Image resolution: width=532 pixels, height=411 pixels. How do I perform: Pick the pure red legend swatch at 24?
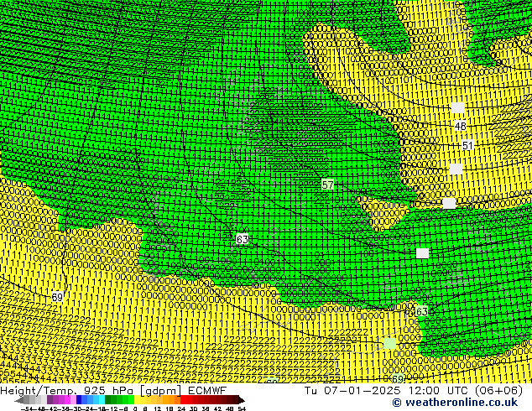click(183, 400)
